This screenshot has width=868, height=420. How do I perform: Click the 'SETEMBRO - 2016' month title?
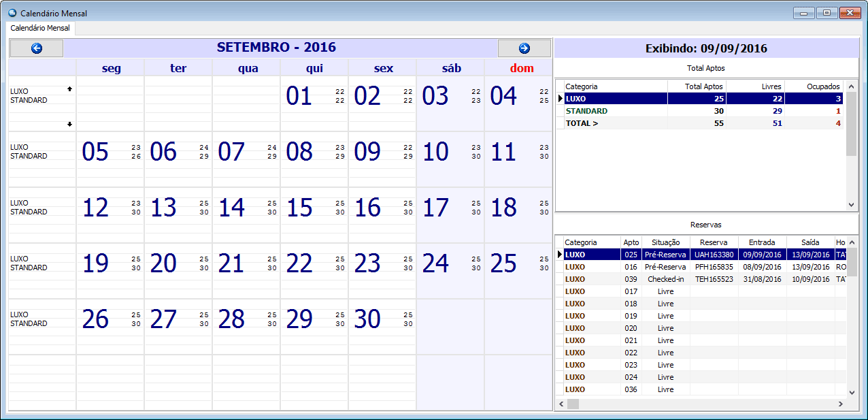coord(276,48)
